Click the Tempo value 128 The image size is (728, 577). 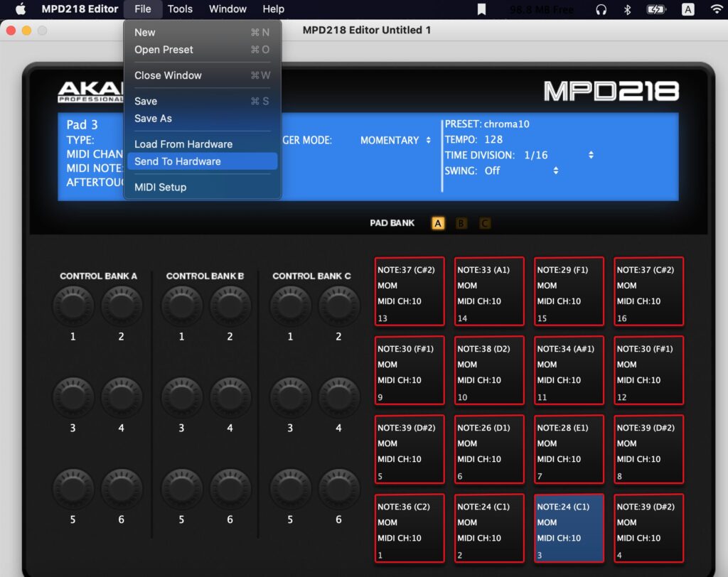click(x=493, y=139)
